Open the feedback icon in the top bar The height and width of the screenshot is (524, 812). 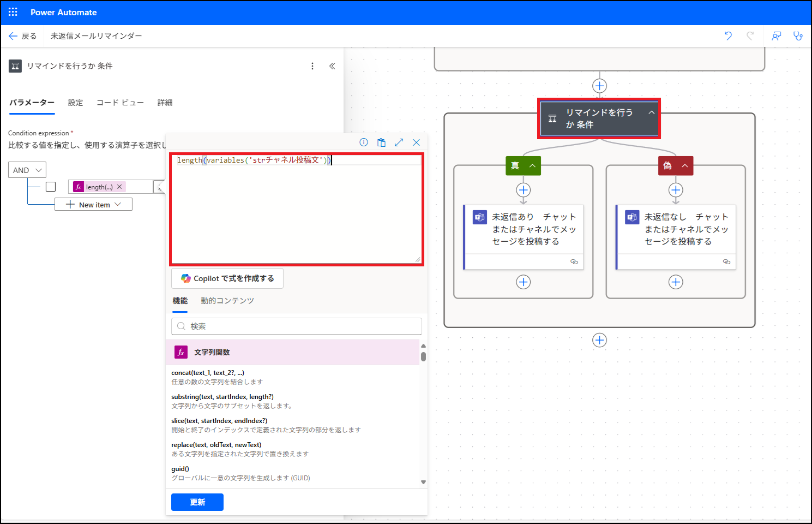pyautogui.click(x=776, y=36)
